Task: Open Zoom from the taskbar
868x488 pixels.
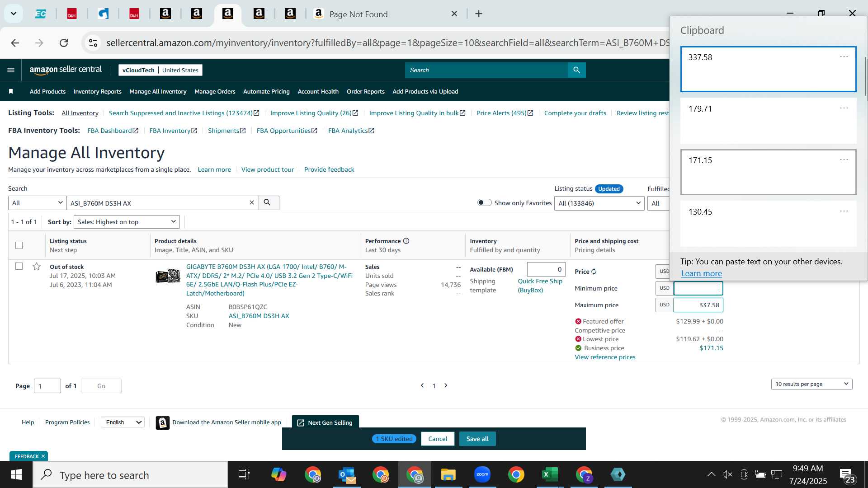Action: tap(482, 474)
